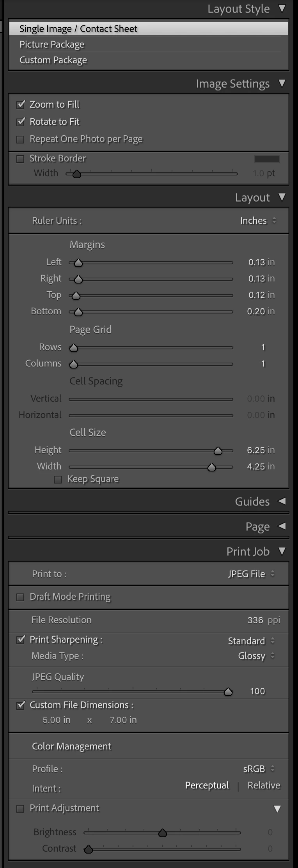Click the Left margin slider handle
This screenshot has height=868, width=298.
78,263
